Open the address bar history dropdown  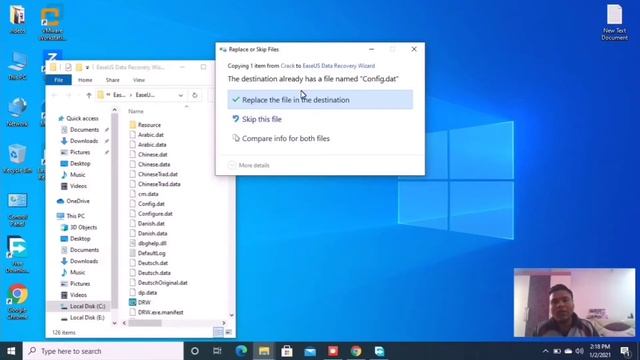pyautogui.click(x=180, y=95)
